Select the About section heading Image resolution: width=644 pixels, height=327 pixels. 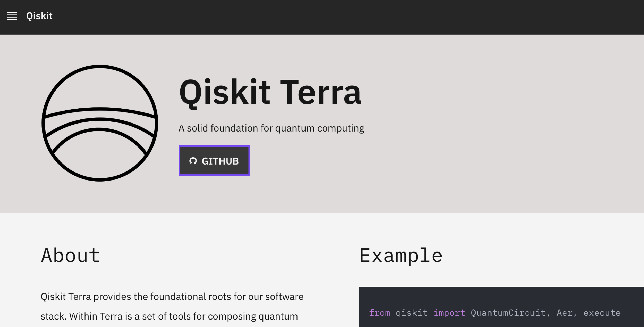(70, 255)
